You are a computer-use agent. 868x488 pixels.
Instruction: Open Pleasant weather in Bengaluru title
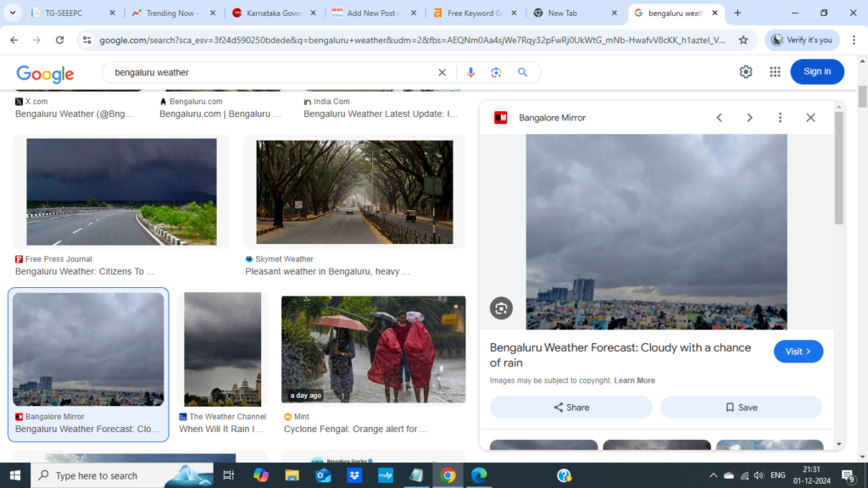328,272
